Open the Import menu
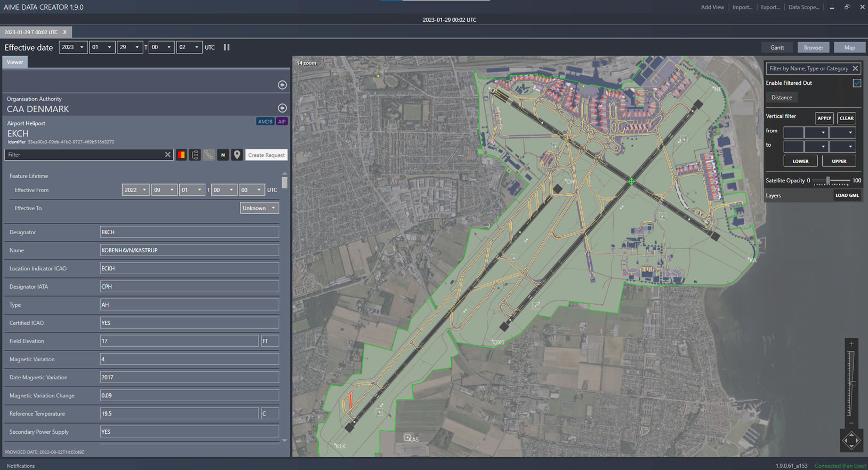This screenshot has height=470, width=868. [x=742, y=7]
